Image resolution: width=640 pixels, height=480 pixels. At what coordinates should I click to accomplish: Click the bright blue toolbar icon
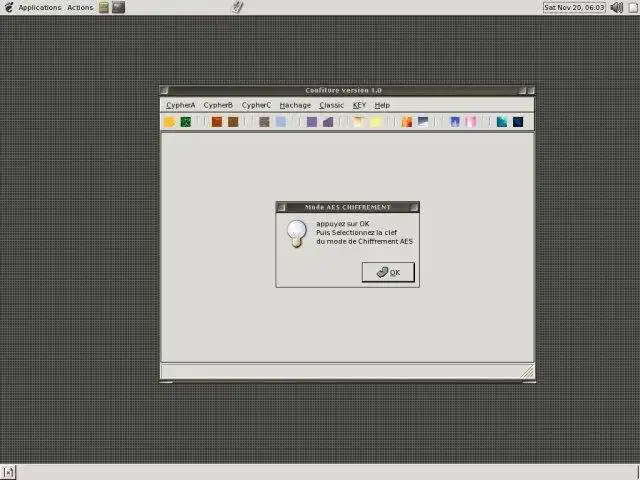click(454, 122)
